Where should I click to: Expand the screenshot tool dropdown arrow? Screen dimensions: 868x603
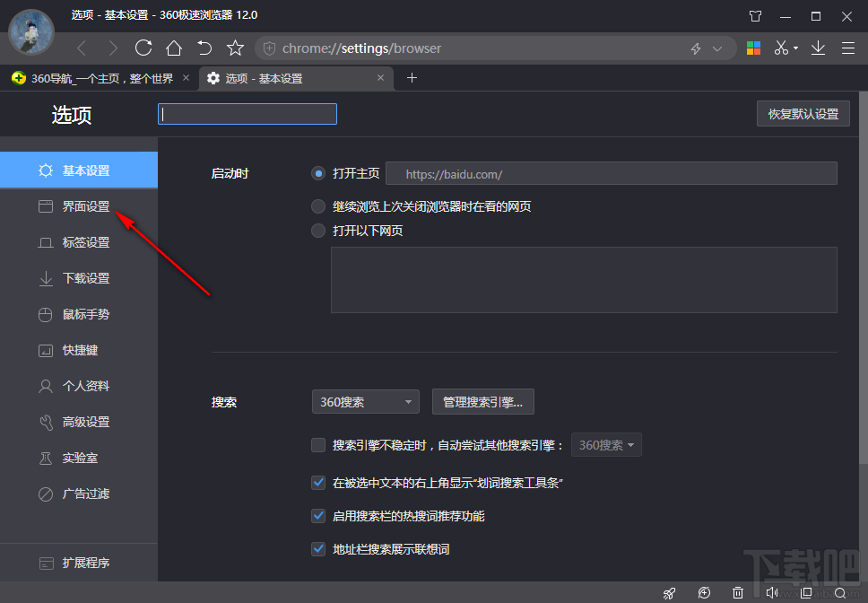click(x=796, y=48)
